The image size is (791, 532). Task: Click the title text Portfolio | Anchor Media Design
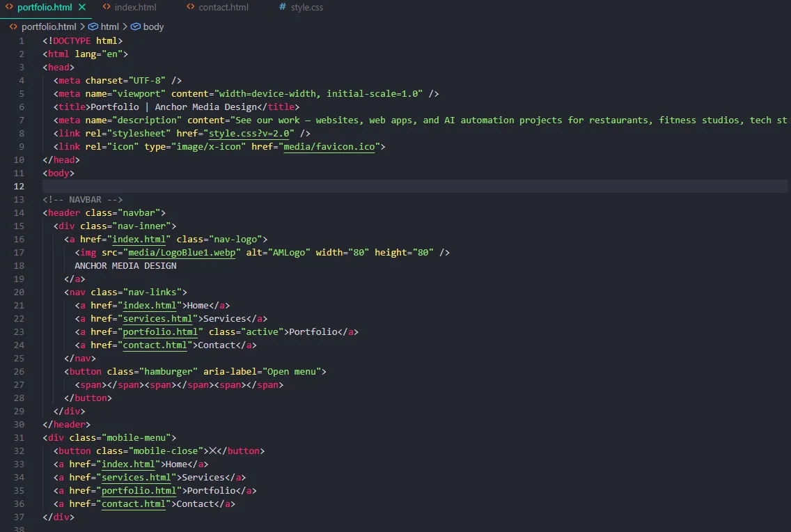[x=173, y=107]
